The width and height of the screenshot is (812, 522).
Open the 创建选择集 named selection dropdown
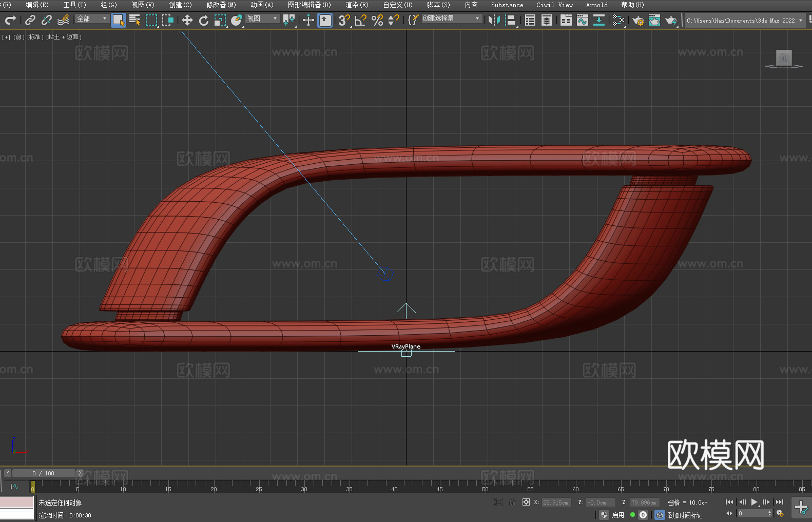tap(451, 18)
